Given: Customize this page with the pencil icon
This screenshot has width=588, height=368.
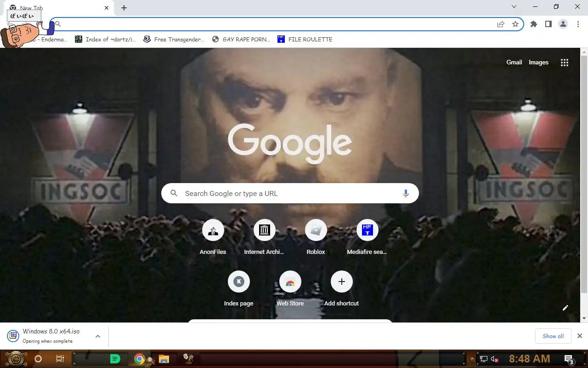Looking at the screenshot, I should pyautogui.click(x=565, y=308).
